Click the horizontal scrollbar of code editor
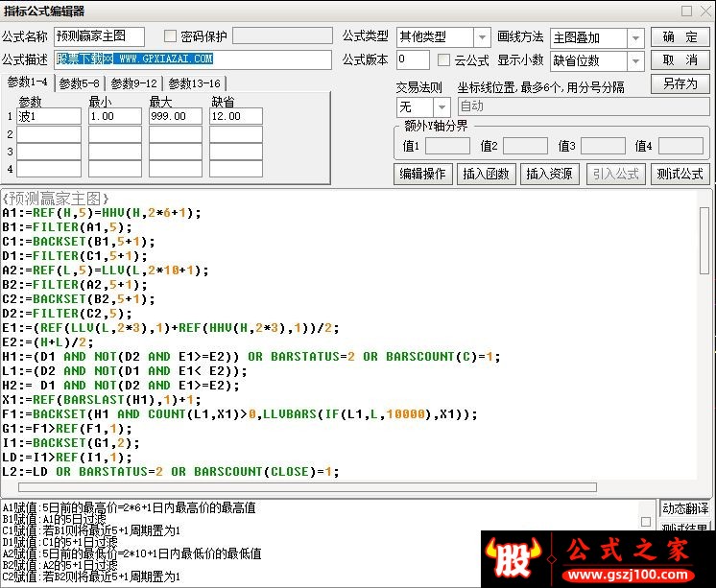Viewport: 716px width, 588px height. coord(307,487)
